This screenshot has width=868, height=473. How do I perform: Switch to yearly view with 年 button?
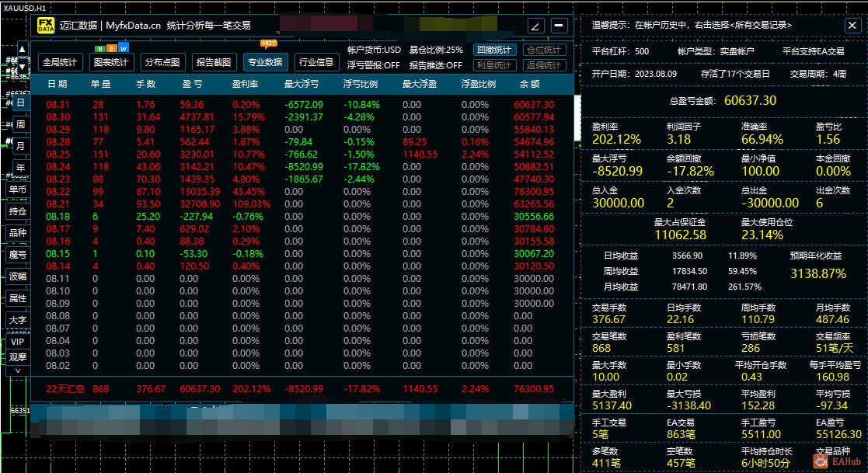[x=20, y=168]
